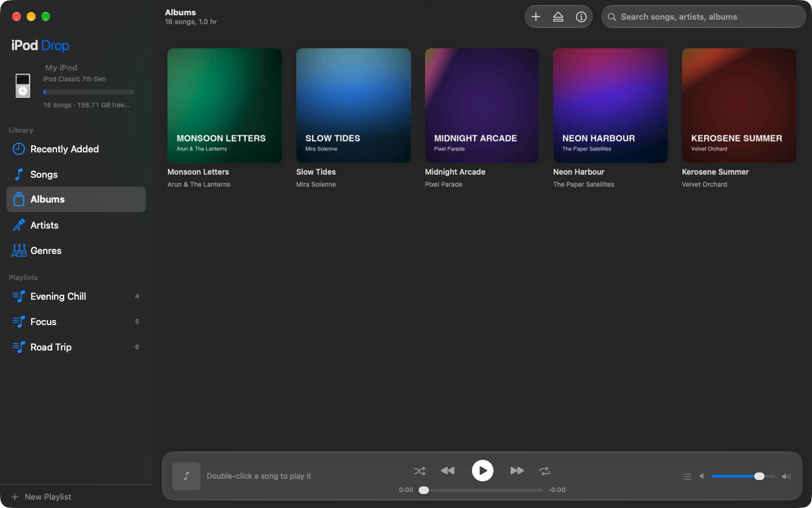Viewport: 812px width, 508px height.
Task: Open the Neon Harbour album cover
Action: (610, 105)
